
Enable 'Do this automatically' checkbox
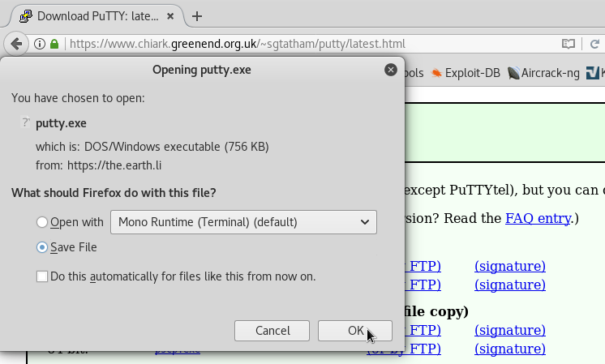41,276
